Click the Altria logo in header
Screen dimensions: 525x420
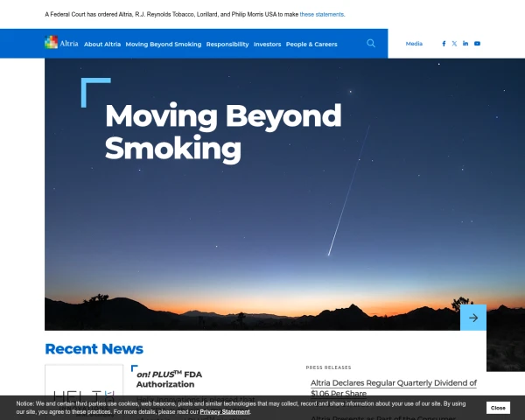pyautogui.click(x=61, y=43)
